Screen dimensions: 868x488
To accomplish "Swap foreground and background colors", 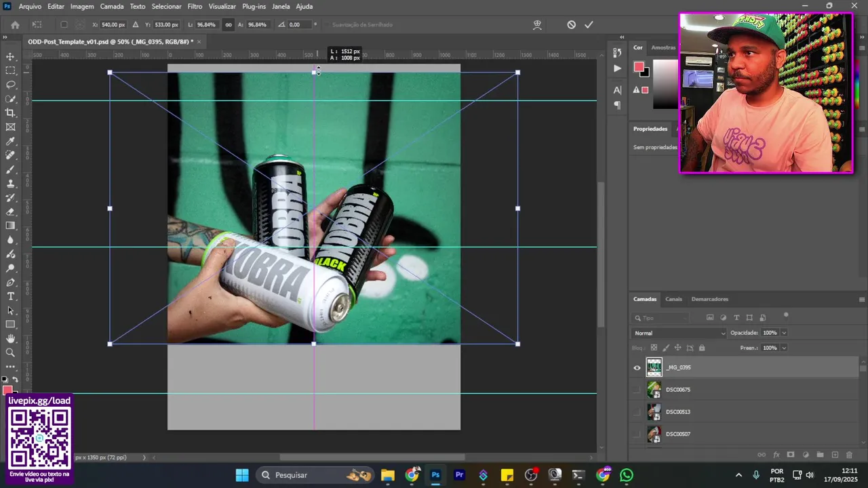I will click(x=15, y=380).
